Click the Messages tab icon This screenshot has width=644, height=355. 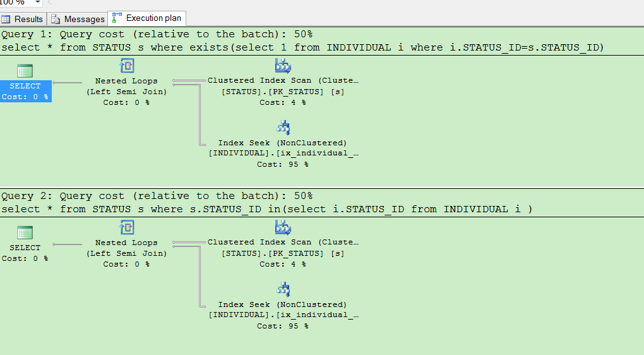(56, 19)
